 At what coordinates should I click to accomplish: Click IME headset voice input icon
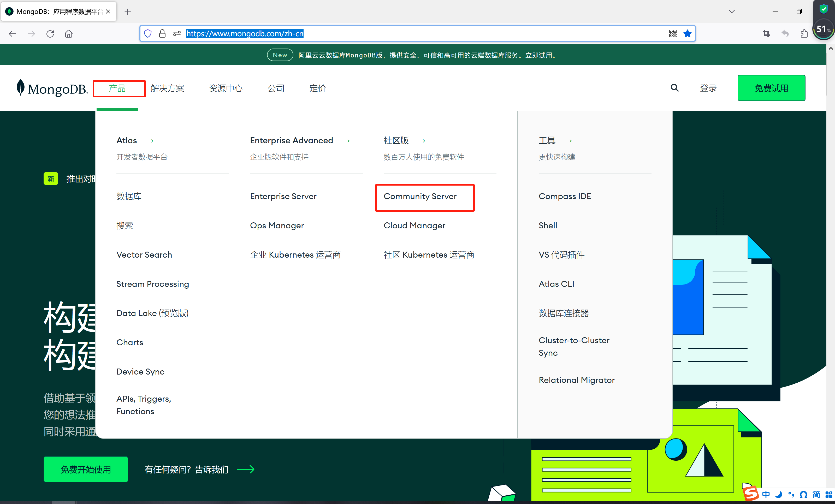click(803, 495)
